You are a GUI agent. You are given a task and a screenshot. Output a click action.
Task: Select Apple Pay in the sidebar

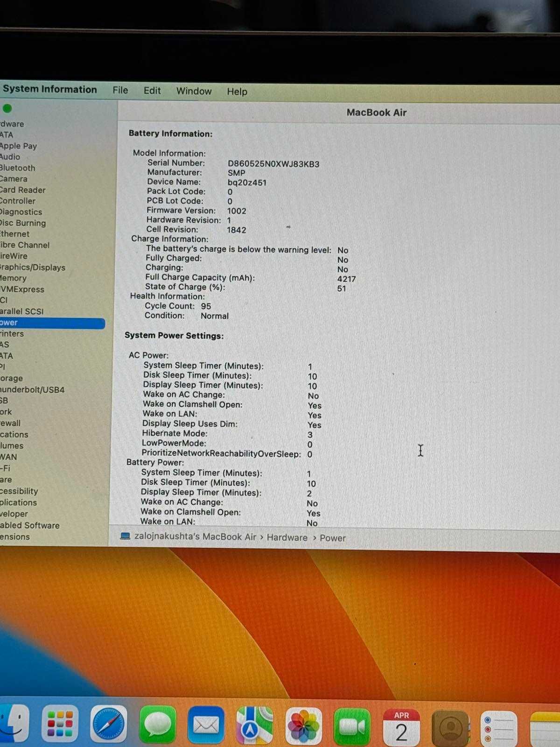coord(18,146)
